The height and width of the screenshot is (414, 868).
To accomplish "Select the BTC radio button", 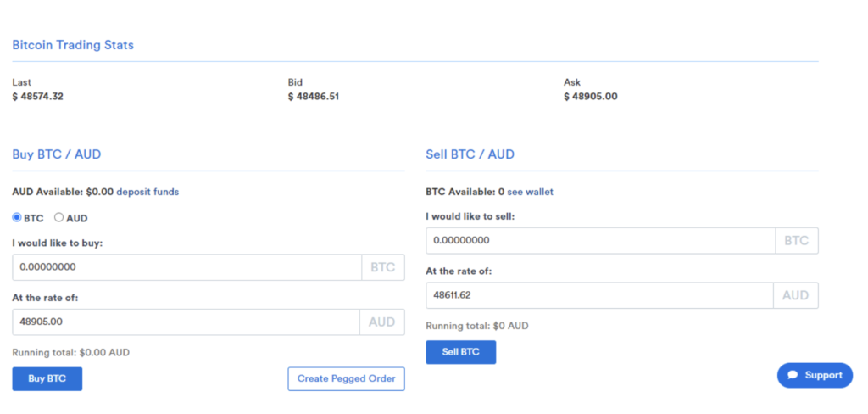I will (17, 218).
